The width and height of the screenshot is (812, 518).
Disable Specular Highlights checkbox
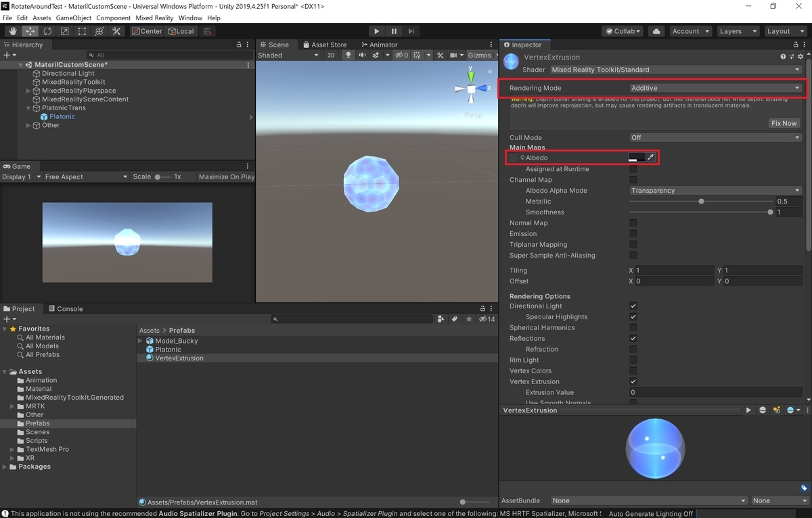(633, 317)
